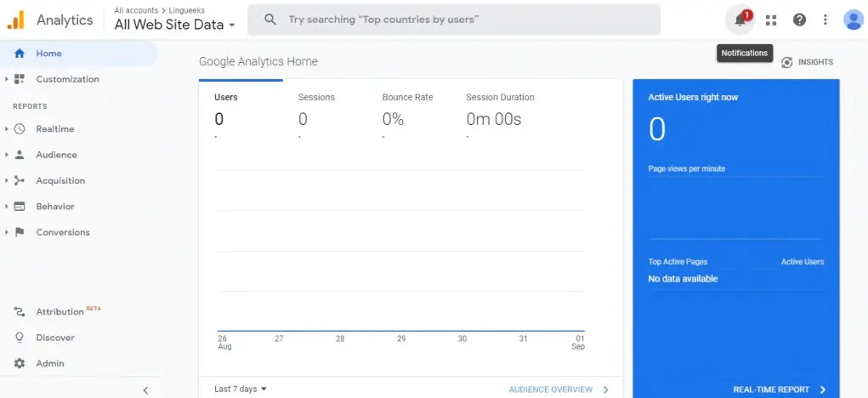Expand the Acquisition reports section
868x398 pixels.
click(x=60, y=180)
